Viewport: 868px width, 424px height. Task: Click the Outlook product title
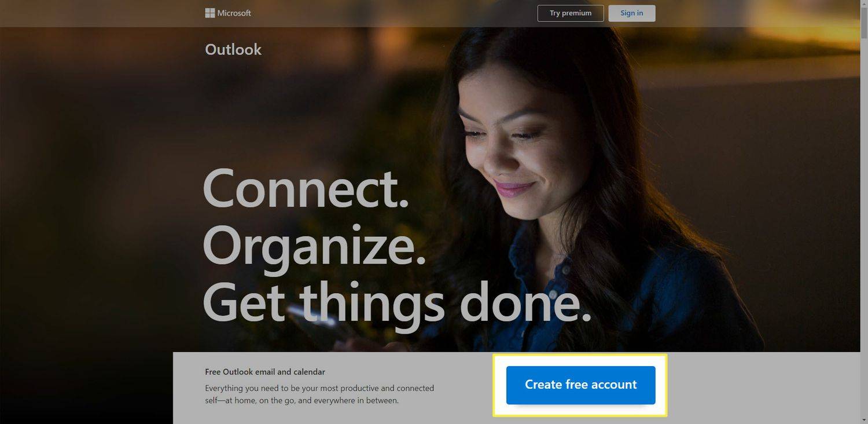pos(233,50)
